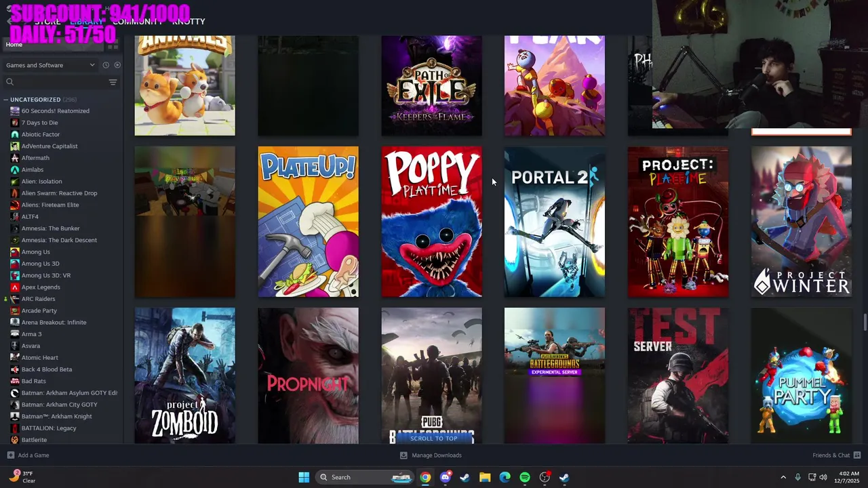Open the Windows Start menu
The width and height of the screenshot is (868, 488).
[x=304, y=477]
